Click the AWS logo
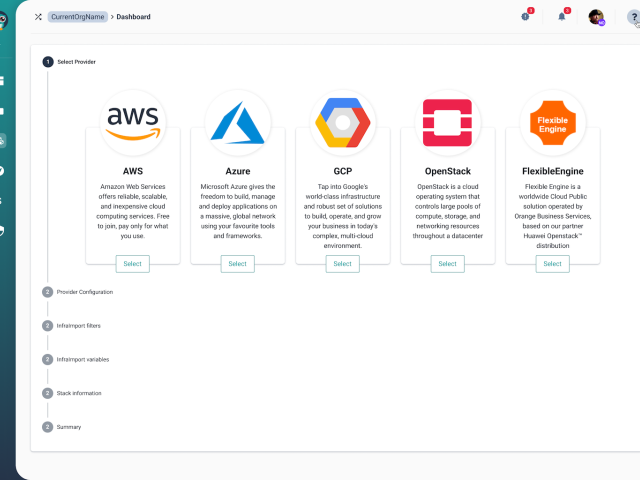This screenshot has height=480, width=640. pos(133,122)
